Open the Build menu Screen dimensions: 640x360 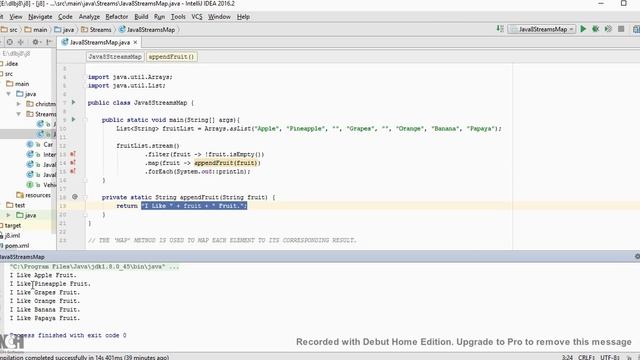141,17
